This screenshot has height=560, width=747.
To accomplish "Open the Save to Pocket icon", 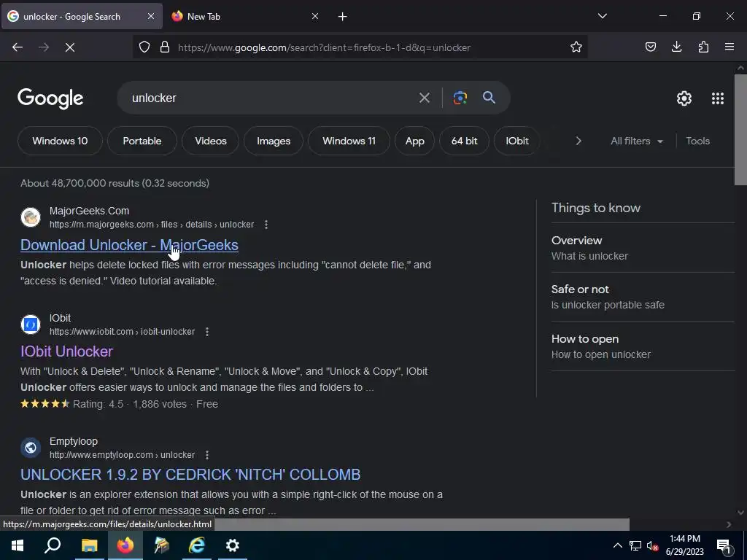I will click(650, 47).
